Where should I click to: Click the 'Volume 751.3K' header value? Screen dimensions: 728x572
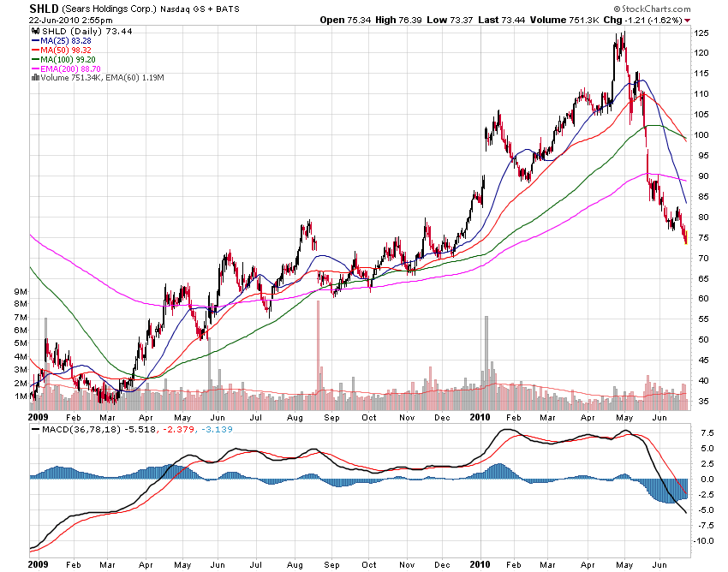pyautogui.click(x=564, y=20)
